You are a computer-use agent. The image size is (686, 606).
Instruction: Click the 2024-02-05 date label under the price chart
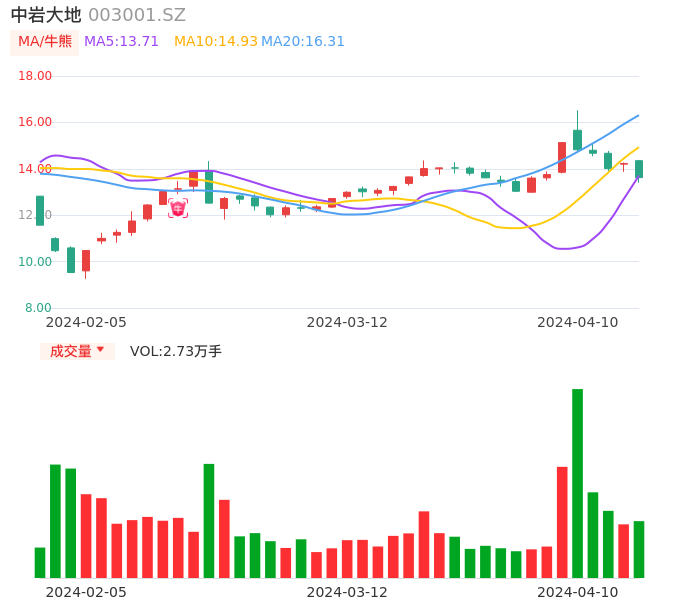[86, 322]
